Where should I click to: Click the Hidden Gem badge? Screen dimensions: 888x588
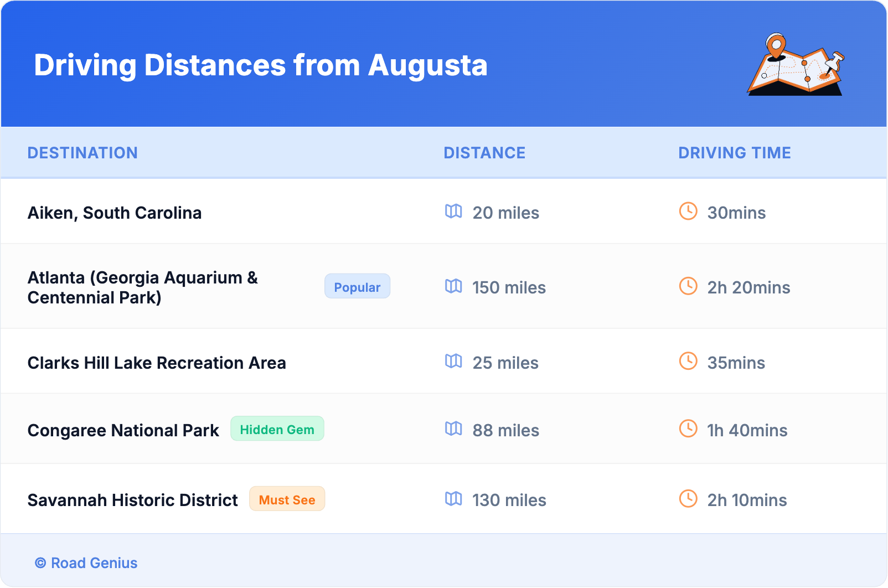tap(277, 429)
